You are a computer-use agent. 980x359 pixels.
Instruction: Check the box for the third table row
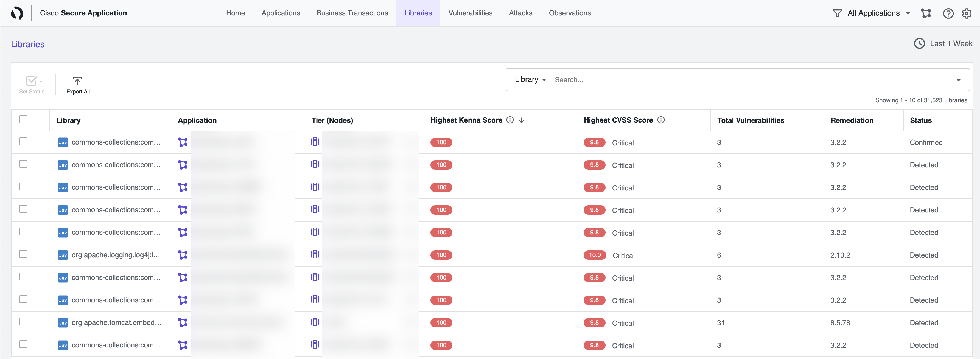[x=23, y=186]
